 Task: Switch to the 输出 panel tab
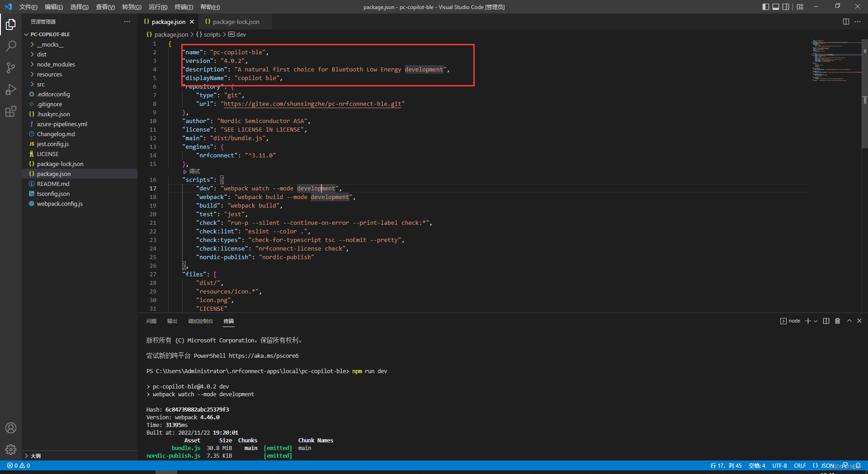click(x=172, y=321)
